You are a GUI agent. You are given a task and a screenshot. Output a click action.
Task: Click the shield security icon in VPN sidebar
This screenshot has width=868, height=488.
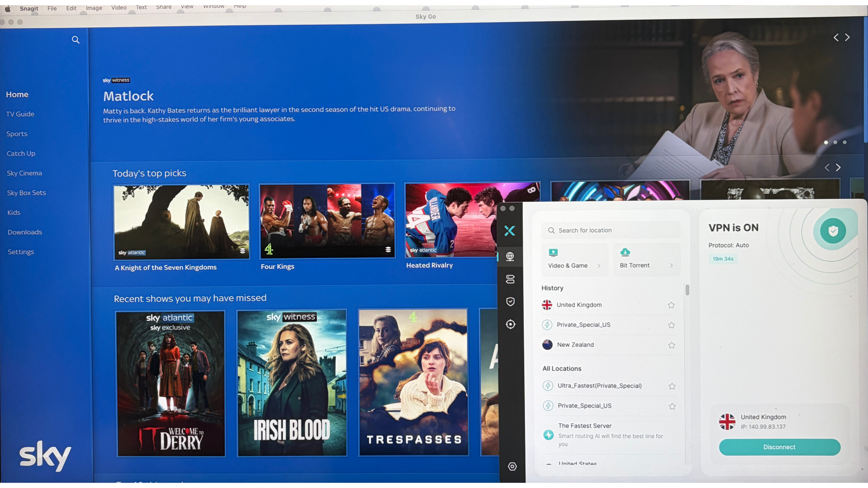510,301
